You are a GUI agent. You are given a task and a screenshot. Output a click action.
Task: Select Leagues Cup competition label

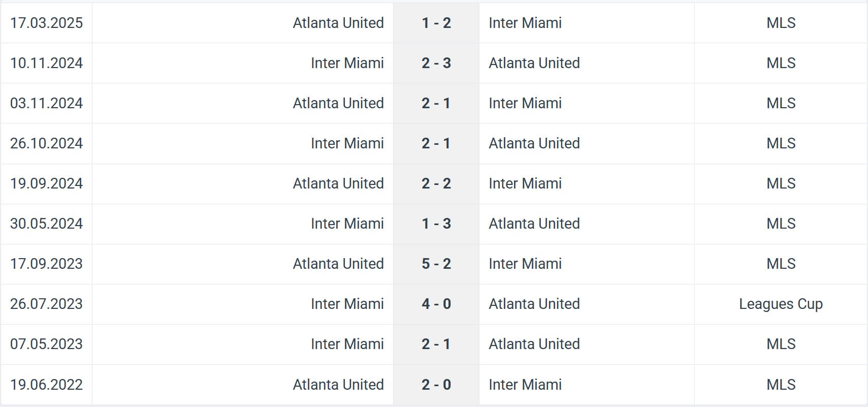[x=780, y=304]
